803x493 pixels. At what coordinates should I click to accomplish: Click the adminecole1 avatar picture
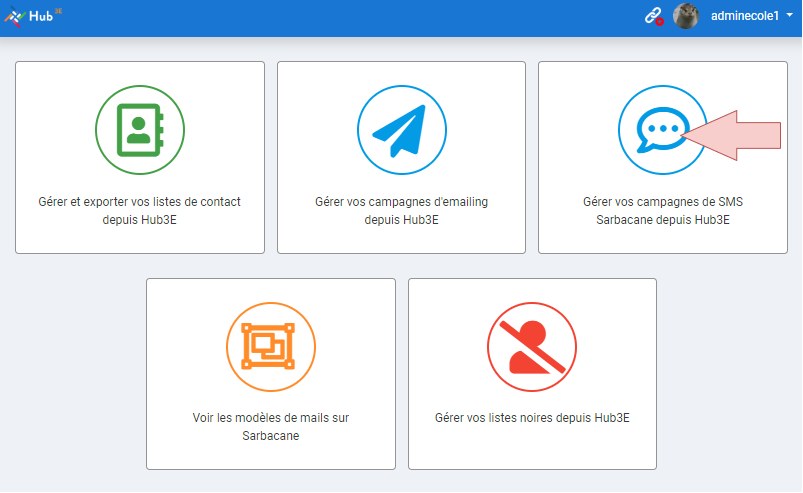[x=686, y=16]
